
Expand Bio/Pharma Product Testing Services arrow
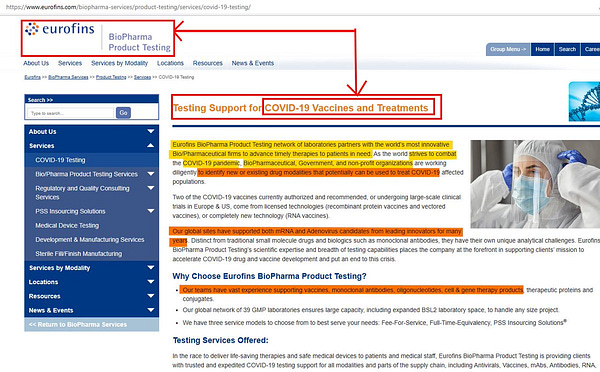pyautogui.click(x=151, y=174)
